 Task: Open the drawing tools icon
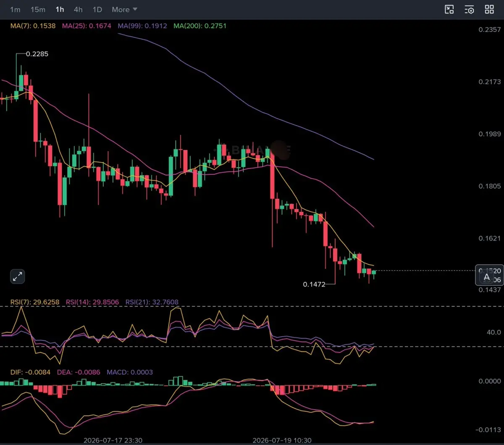pos(449,9)
